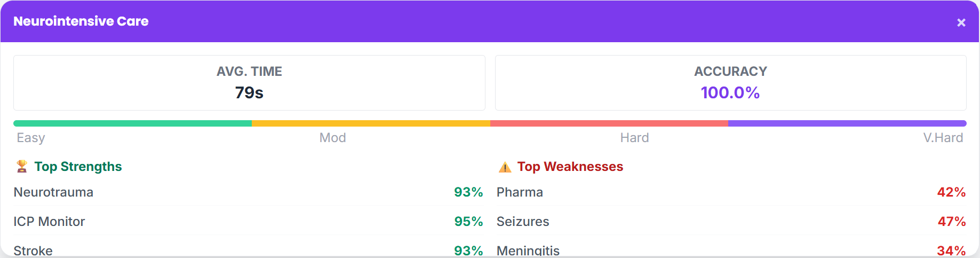Click the trophy icon beside Top Strengths

pos(22,167)
